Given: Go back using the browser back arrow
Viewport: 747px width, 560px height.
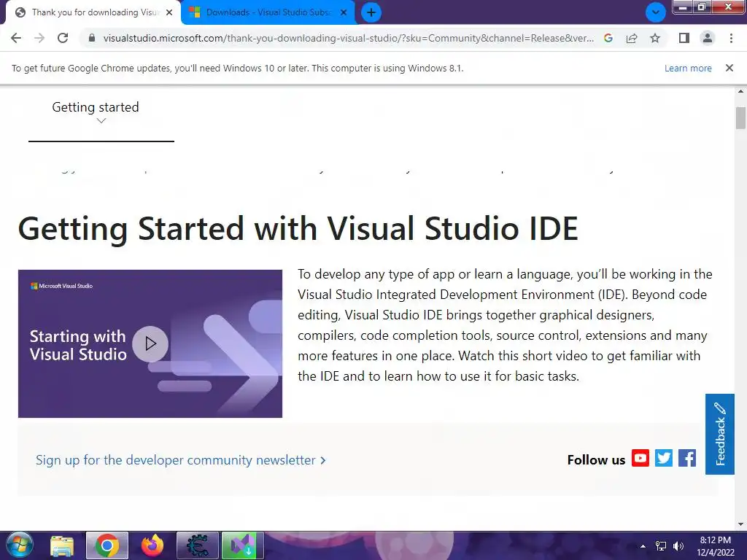Looking at the screenshot, I should point(16,38).
